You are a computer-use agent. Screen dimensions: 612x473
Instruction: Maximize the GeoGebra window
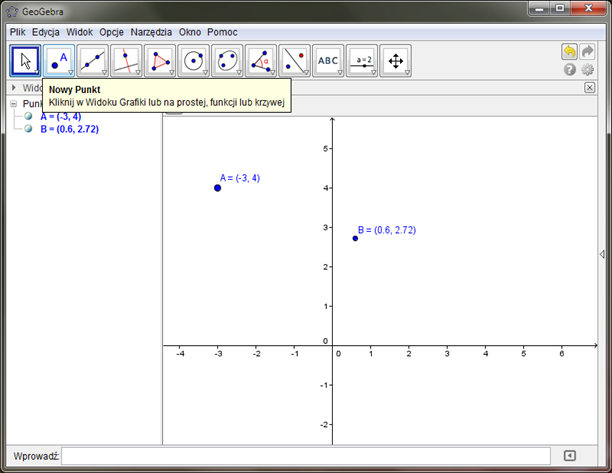[560, 9]
